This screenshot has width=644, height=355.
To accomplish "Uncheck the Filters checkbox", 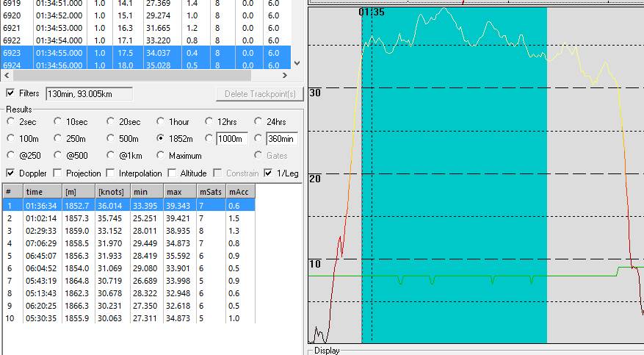I will (10, 93).
